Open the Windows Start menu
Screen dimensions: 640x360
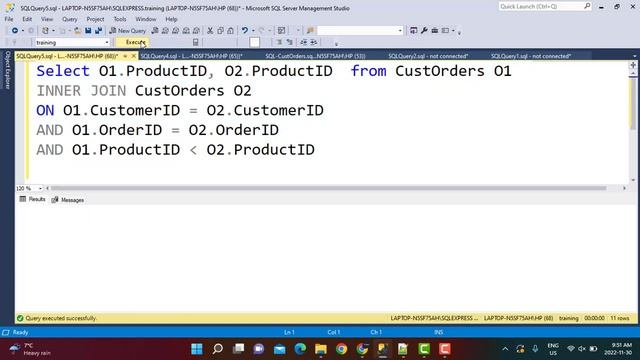tap(197, 349)
